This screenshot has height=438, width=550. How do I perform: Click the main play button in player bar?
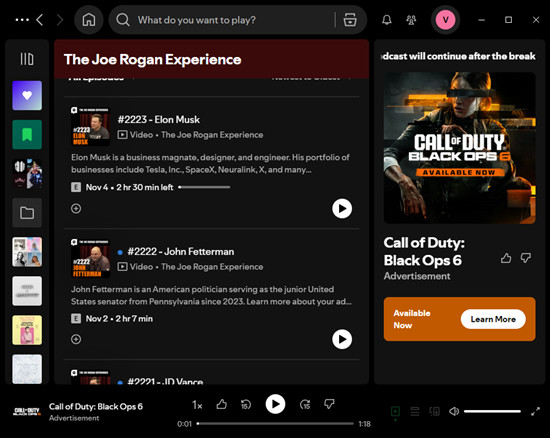[x=275, y=404]
